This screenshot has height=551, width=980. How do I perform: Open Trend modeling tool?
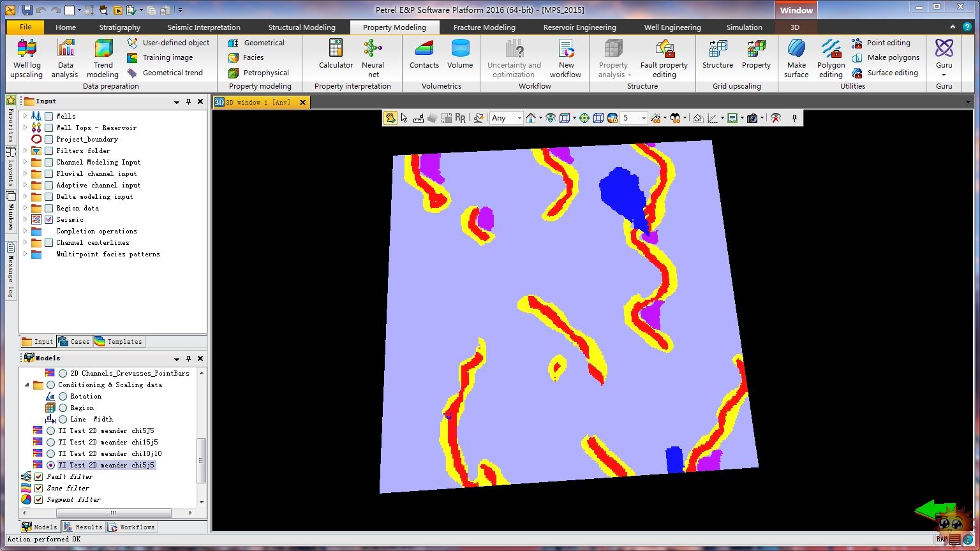[103, 59]
